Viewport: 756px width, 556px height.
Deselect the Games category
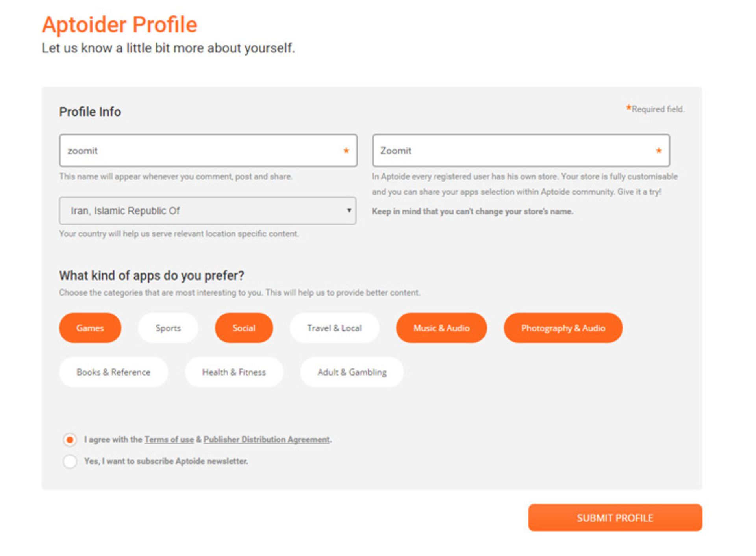point(90,328)
